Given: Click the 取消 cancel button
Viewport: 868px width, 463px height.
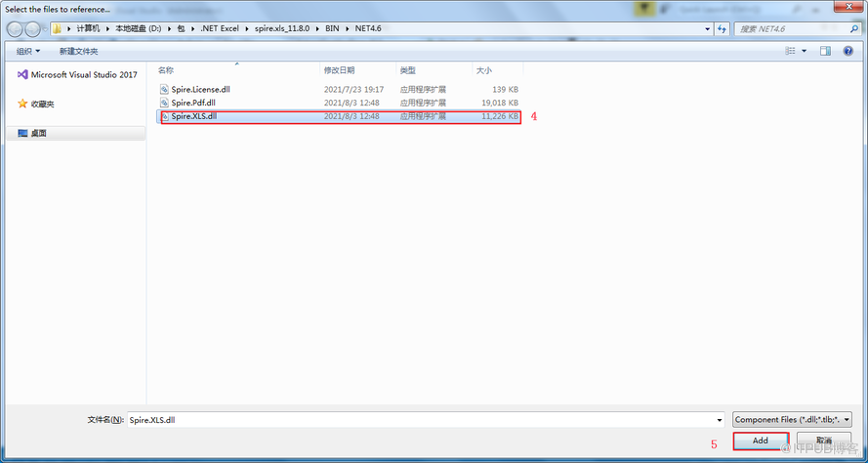Looking at the screenshot, I should pos(824,441).
